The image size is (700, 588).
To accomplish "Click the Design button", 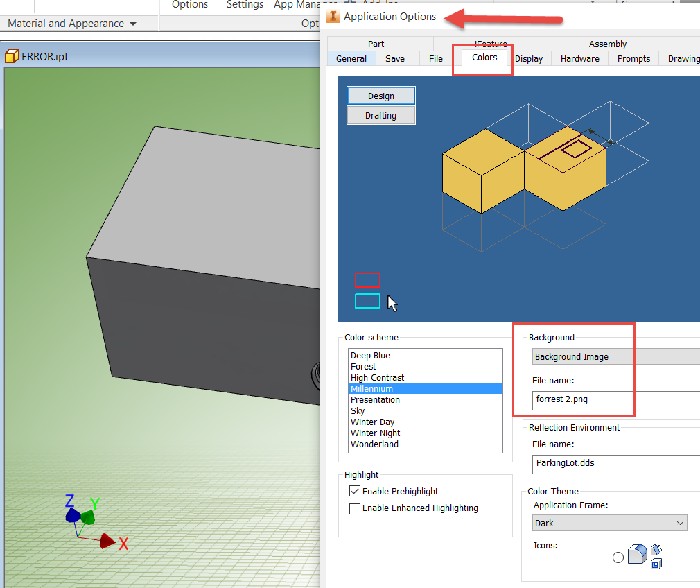I will click(380, 95).
